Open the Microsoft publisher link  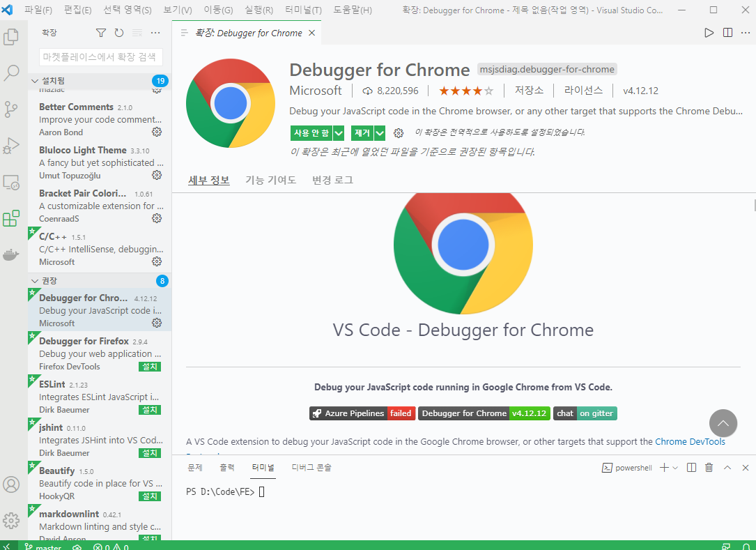tap(316, 91)
